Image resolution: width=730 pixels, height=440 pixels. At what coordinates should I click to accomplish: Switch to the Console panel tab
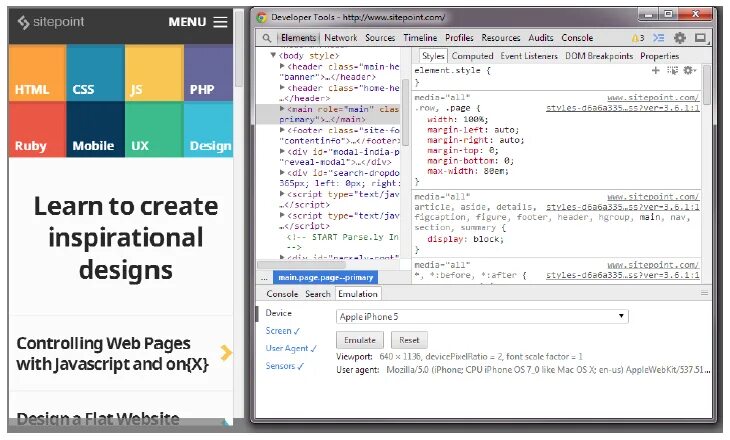pyautogui.click(x=577, y=38)
